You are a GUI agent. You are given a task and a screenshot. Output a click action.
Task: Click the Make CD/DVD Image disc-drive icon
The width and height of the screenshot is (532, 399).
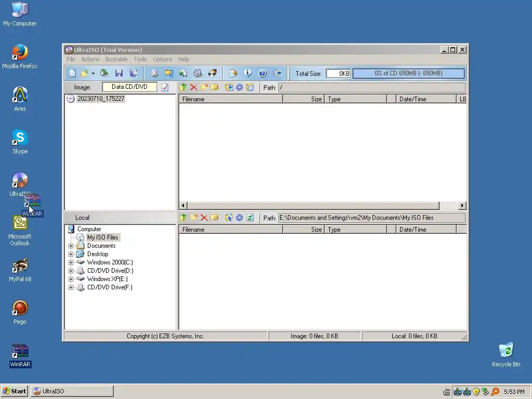[154, 73]
